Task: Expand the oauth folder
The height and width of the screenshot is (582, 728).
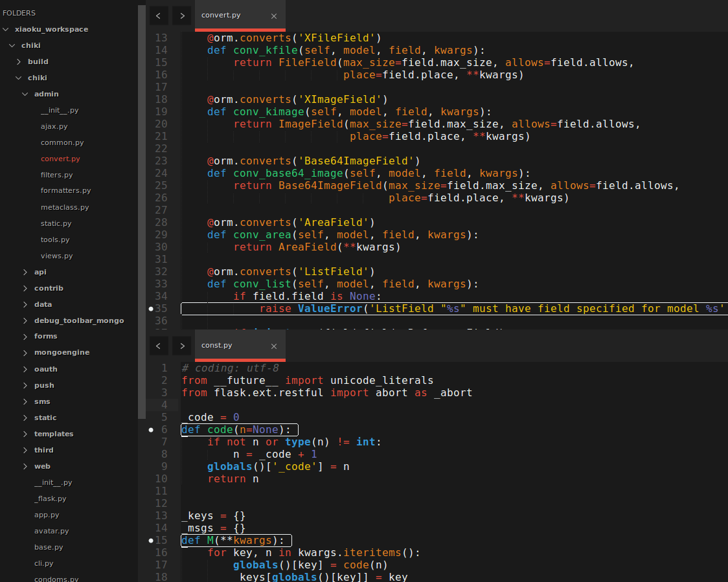Action: click(x=25, y=370)
